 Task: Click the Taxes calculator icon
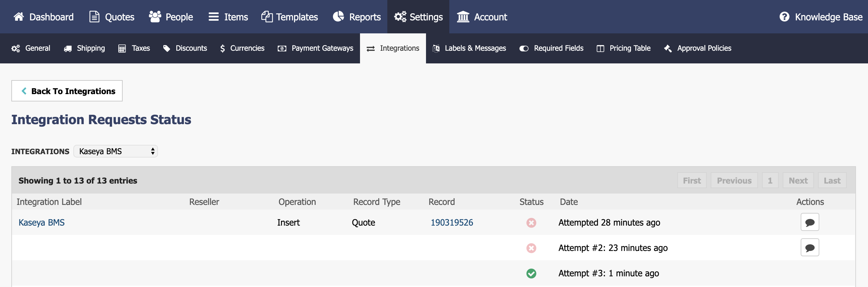[122, 49]
